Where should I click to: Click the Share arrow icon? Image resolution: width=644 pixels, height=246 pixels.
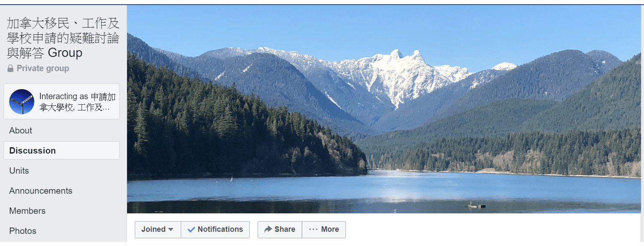coord(268,229)
